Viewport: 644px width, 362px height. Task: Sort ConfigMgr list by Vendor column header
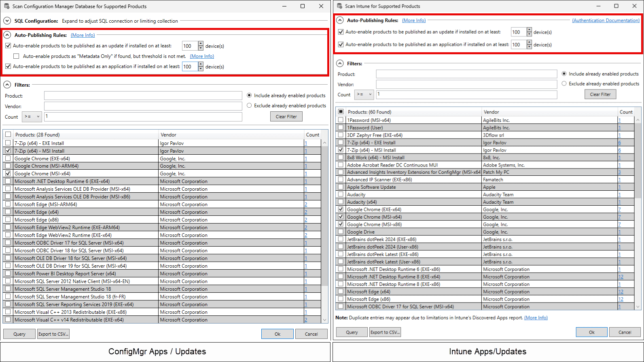point(168,135)
